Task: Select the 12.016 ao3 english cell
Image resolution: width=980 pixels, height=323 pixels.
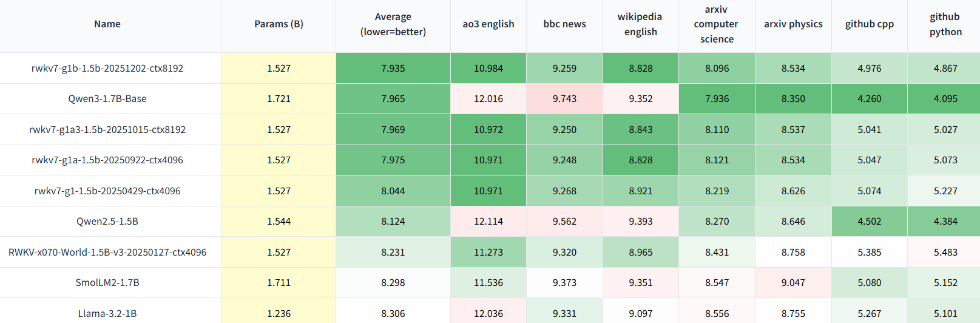Action: [488, 99]
